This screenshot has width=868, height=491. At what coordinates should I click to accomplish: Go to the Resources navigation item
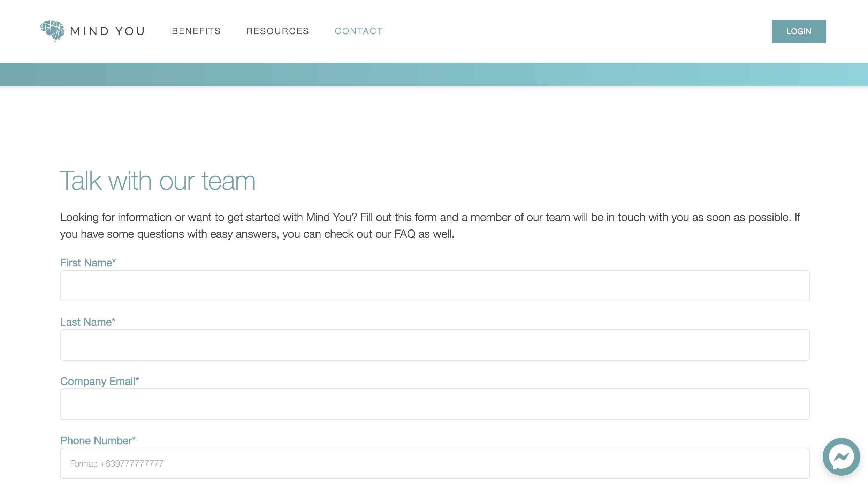[x=277, y=31]
